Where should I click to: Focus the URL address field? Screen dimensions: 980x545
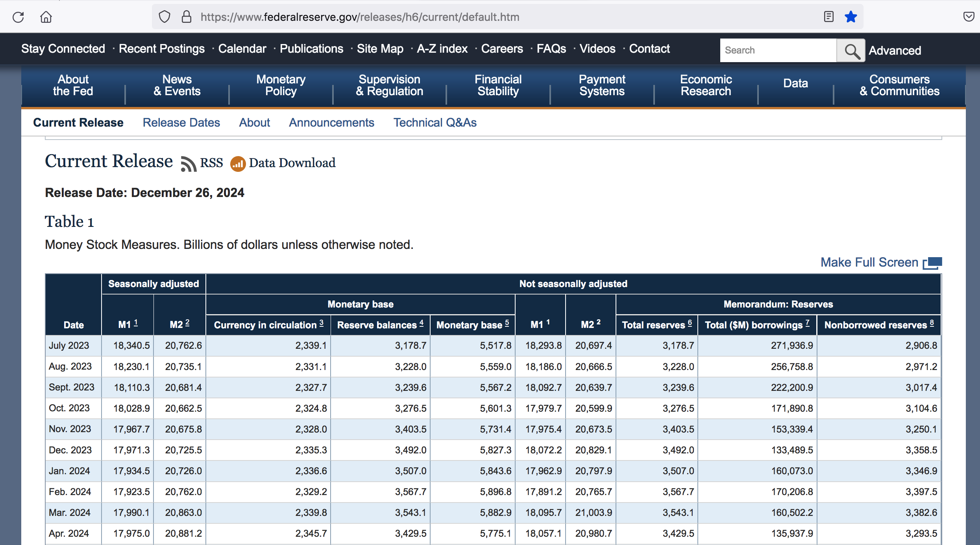(508, 17)
